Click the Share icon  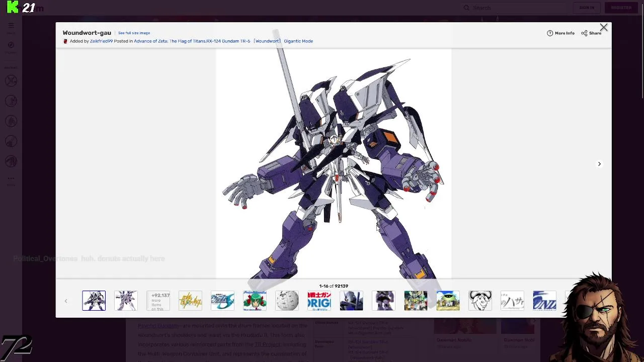[x=584, y=33]
